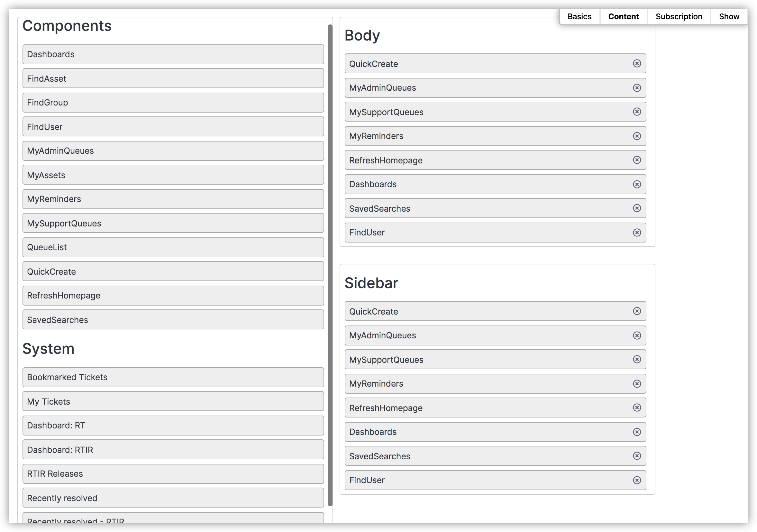Select the Content tab

624,16
